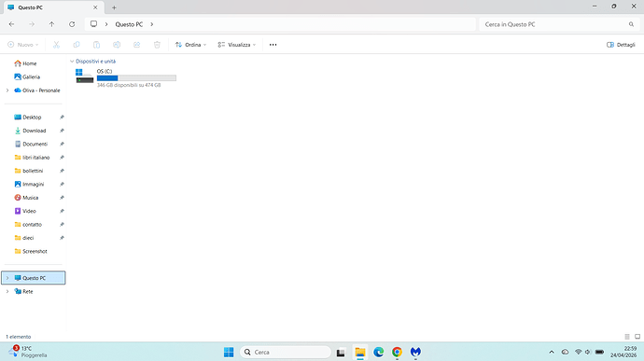Open Microsoft Edge from taskbar
The image size is (644, 361).
pos(378,352)
